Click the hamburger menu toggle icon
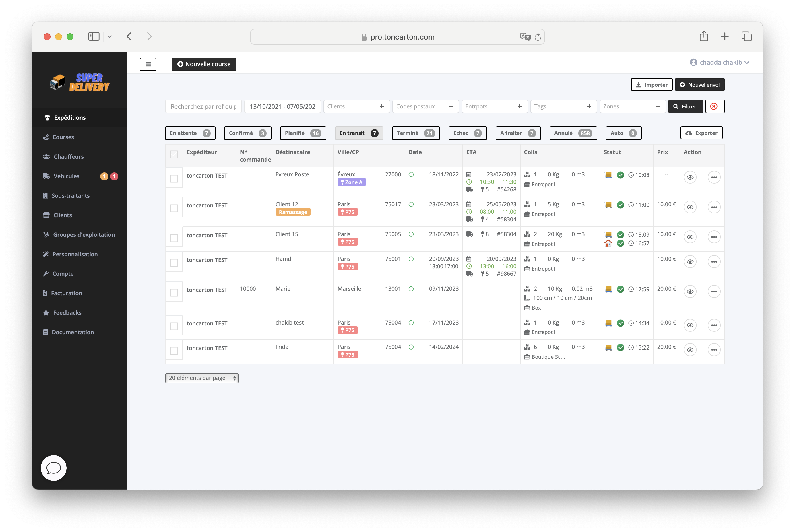This screenshot has width=795, height=532. point(148,64)
